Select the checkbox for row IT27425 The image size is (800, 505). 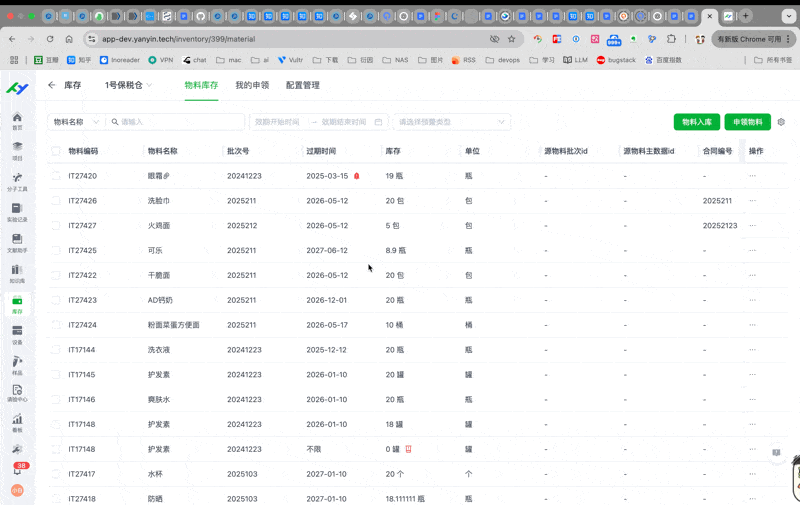56,251
